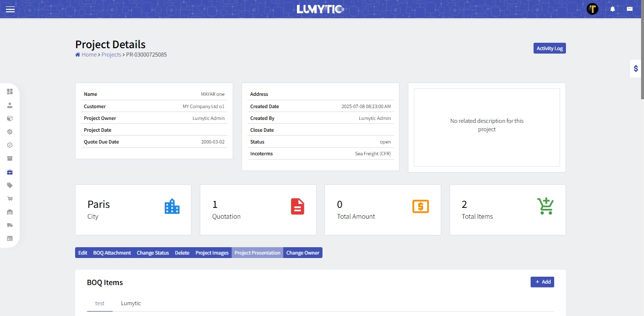This screenshot has height=316, width=644.
Task: Select the test BOQ tab
Action: (x=100, y=303)
